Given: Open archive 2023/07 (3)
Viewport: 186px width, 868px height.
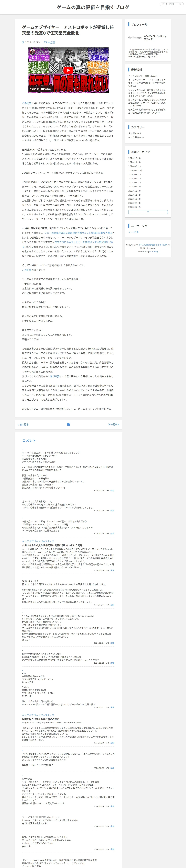Looking at the screenshot, I should [x=134, y=203].
